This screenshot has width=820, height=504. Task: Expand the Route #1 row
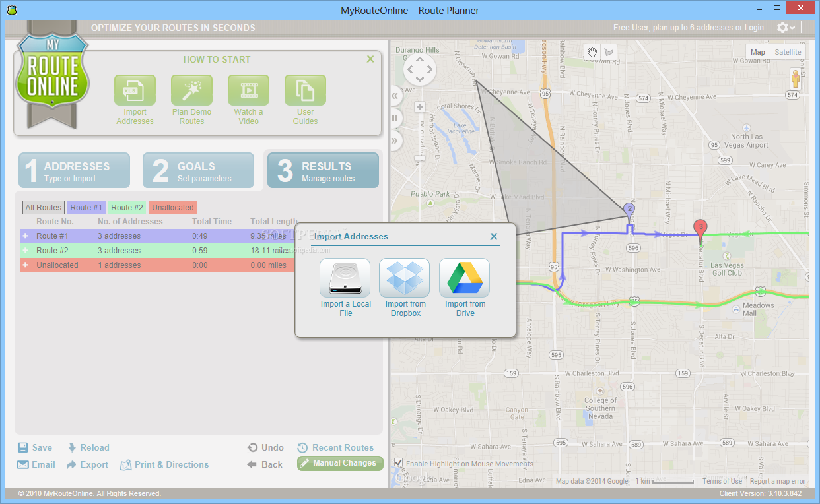25,236
